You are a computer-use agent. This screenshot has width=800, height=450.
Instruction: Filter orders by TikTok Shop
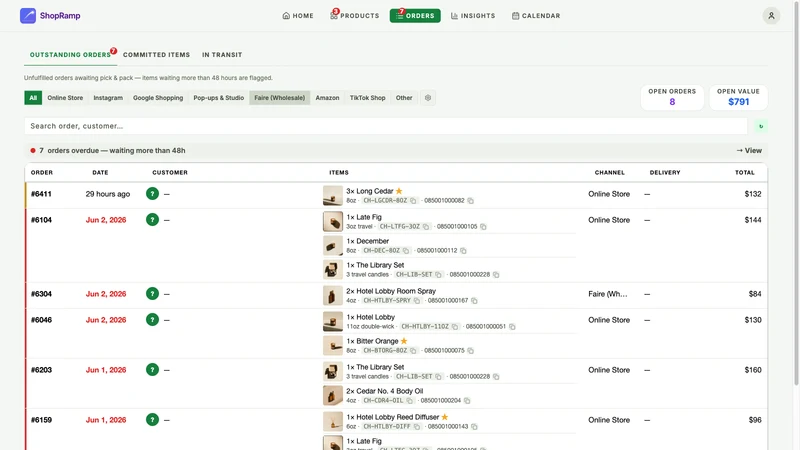[367, 98]
